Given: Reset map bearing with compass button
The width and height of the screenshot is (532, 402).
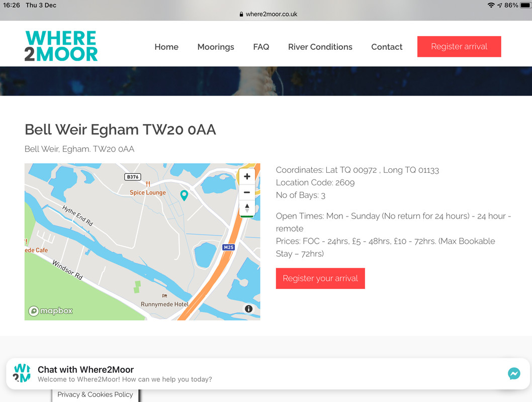Looking at the screenshot, I should click(x=247, y=208).
